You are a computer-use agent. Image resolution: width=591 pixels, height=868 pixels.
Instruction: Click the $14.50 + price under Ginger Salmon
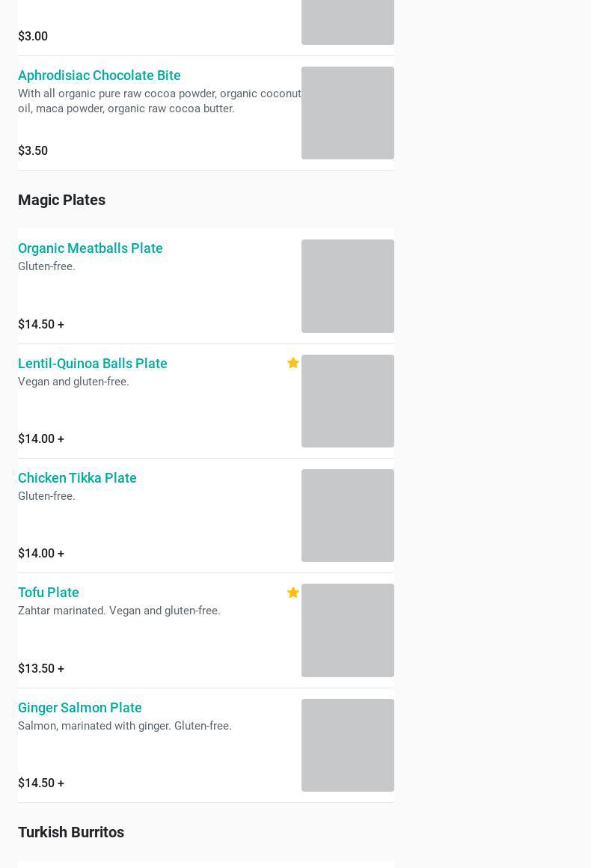[x=41, y=783]
